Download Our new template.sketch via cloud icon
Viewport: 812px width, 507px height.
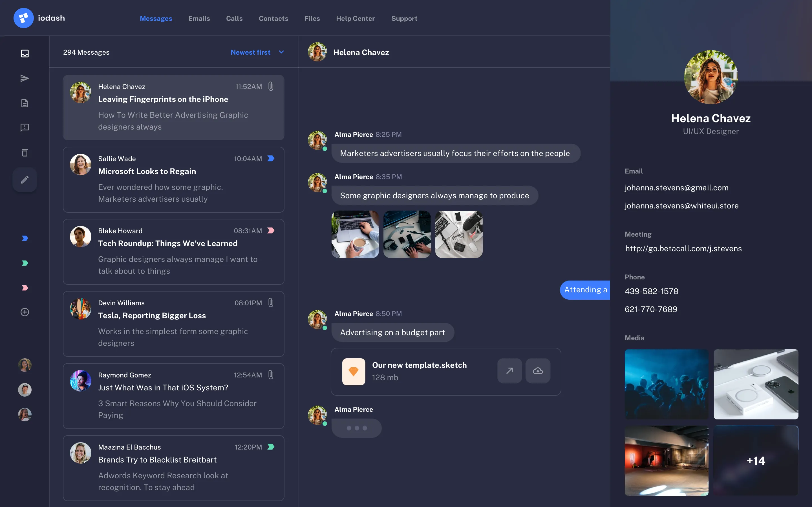tap(538, 370)
